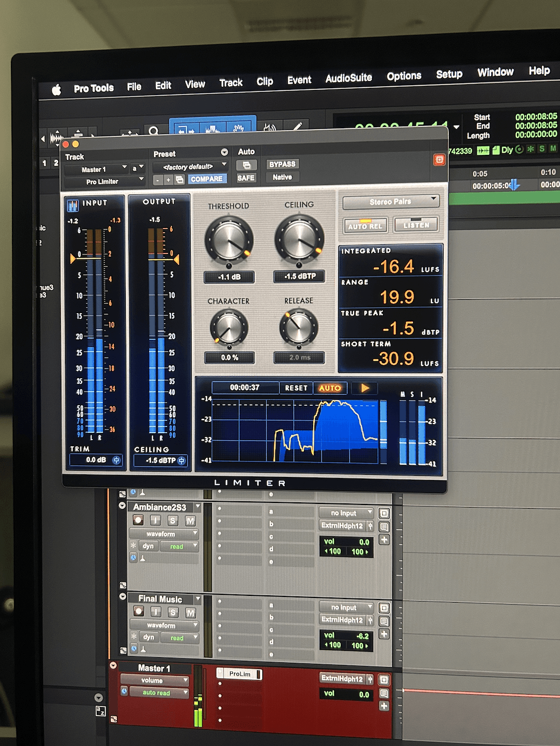Image resolution: width=560 pixels, height=746 pixels.
Task: Record-enable the Final Music track
Action: 139,611
